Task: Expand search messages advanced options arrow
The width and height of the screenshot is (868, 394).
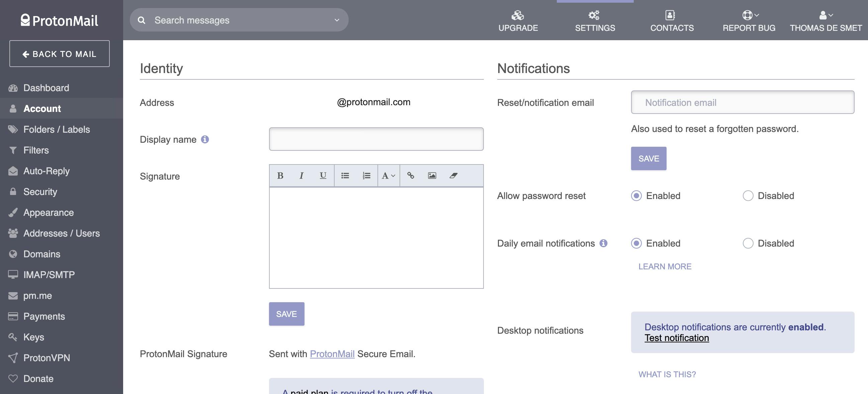Action: click(337, 20)
